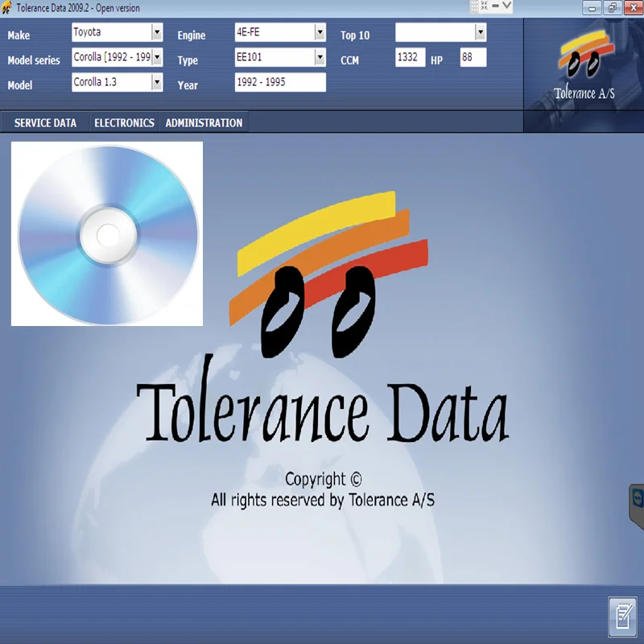Click the CCM field showing 1332
The image size is (644, 644).
click(410, 57)
